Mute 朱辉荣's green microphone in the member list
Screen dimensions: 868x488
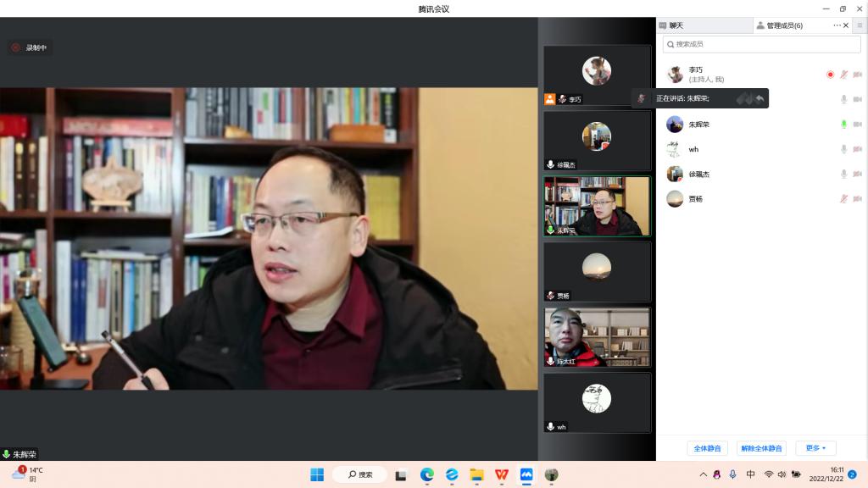843,125
